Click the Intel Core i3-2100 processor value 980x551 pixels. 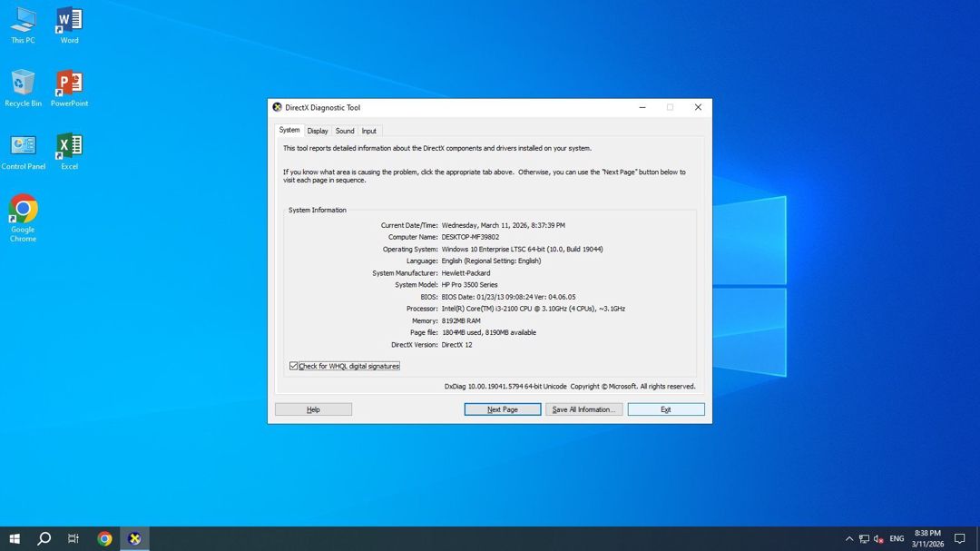pyautogui.click(x=534, y=309)
